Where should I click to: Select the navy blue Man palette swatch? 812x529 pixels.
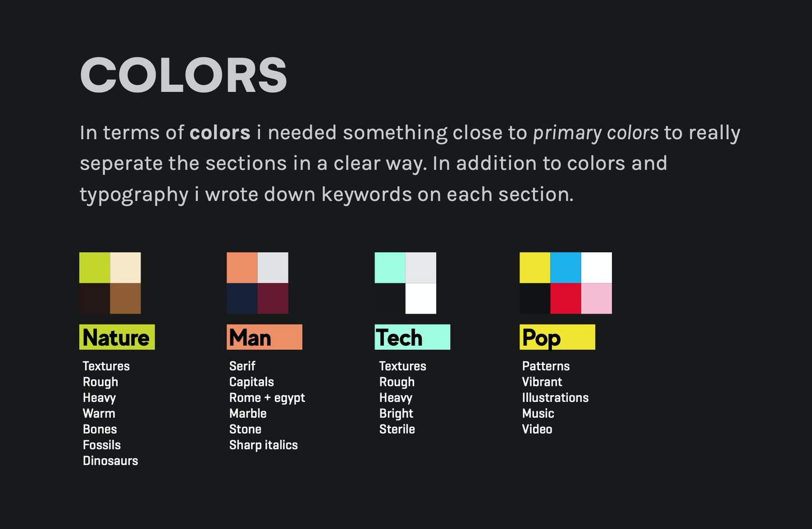[x=242, y=298]
